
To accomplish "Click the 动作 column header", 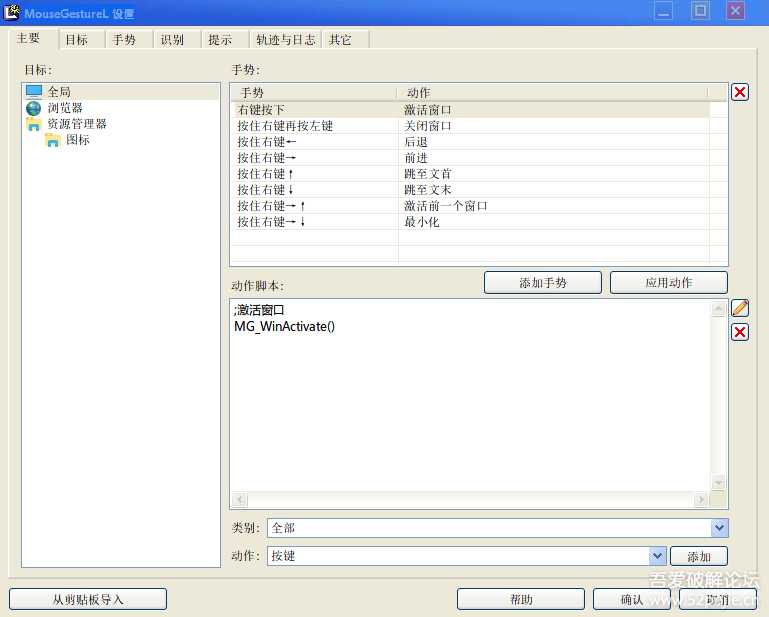I will click(552, 93).
